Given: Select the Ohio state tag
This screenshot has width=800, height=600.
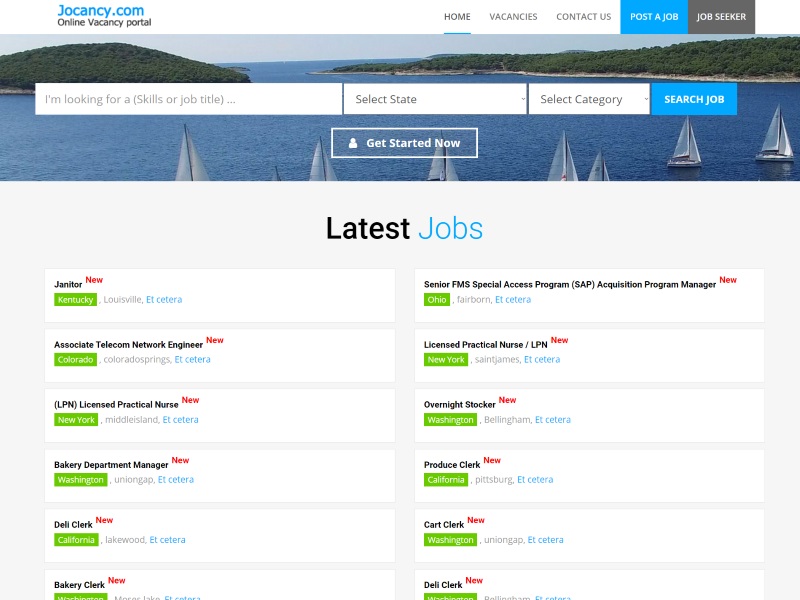Looking at the screenshot, I should point(437,300).
